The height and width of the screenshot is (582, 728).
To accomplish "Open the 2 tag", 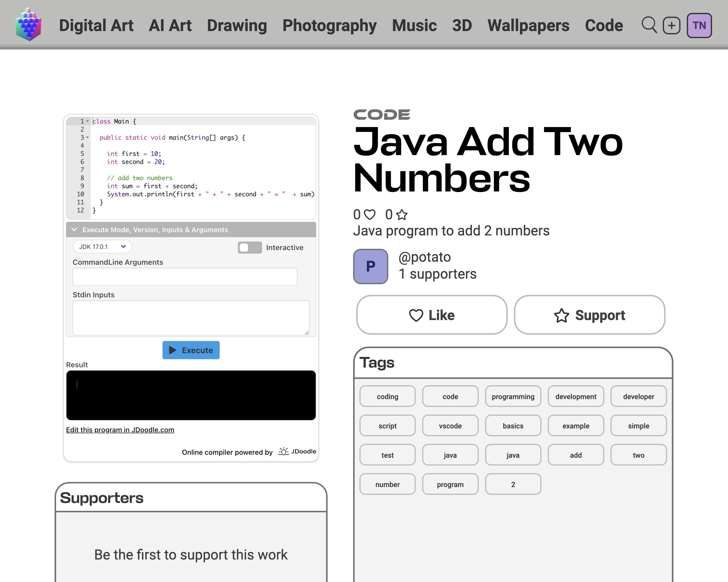I will click(513, 484).
